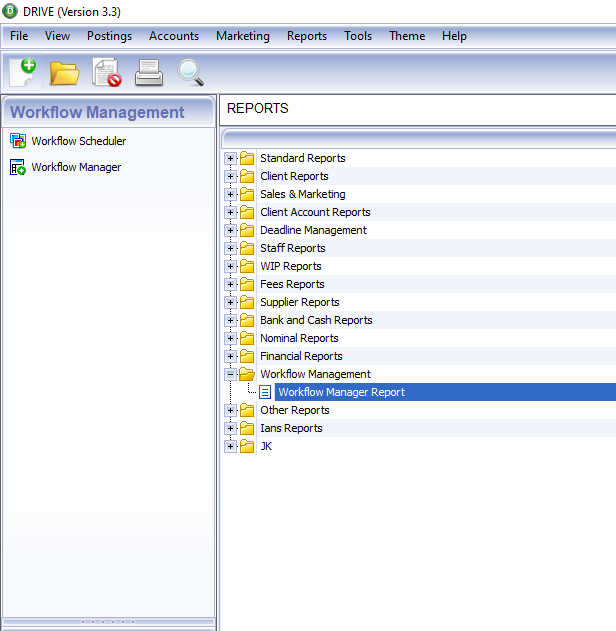
Task: Click the Nominal Reports folder icon
Action: pos(247,338)
